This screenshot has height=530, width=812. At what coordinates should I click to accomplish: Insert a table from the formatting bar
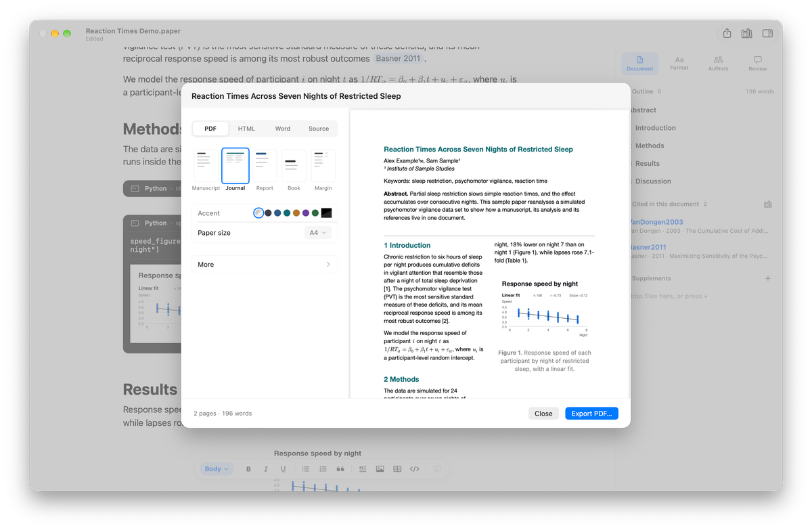pyautogui.click(x=397, y=468)
